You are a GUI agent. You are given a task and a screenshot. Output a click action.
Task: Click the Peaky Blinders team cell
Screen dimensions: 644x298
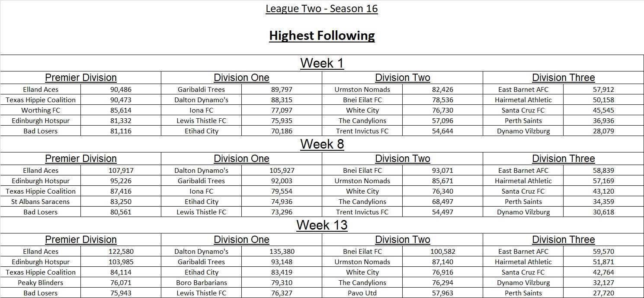41,283
